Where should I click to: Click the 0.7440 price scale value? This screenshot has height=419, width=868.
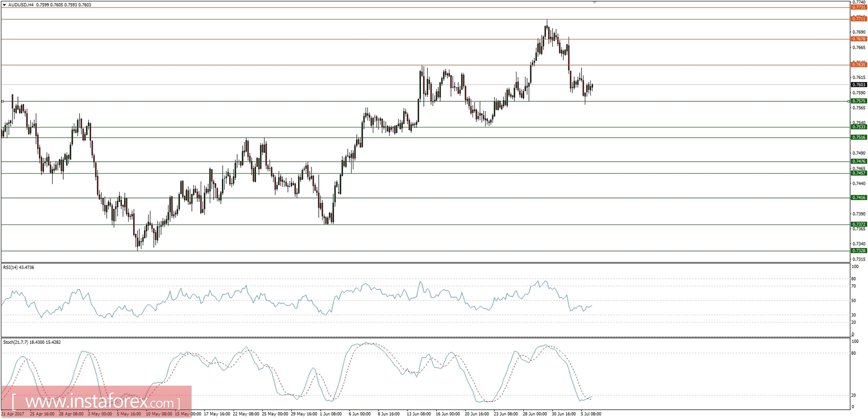tap(859, 183)
